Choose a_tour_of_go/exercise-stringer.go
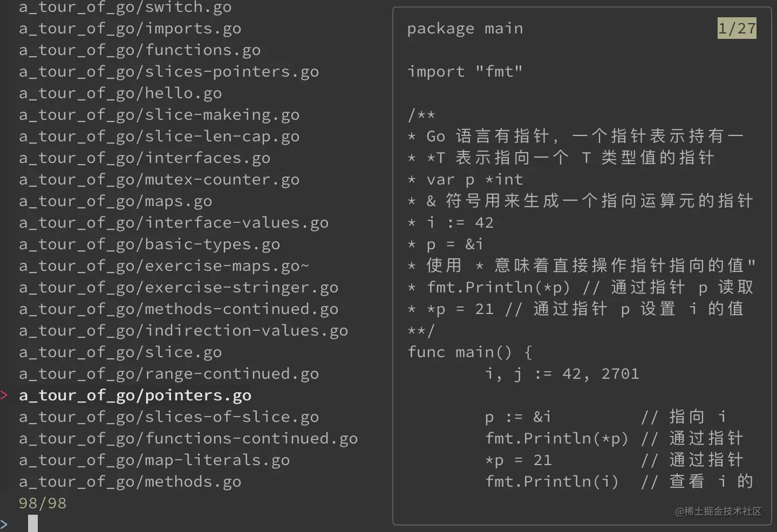Screen dimensions: 777x532 (x=179, y=288)
